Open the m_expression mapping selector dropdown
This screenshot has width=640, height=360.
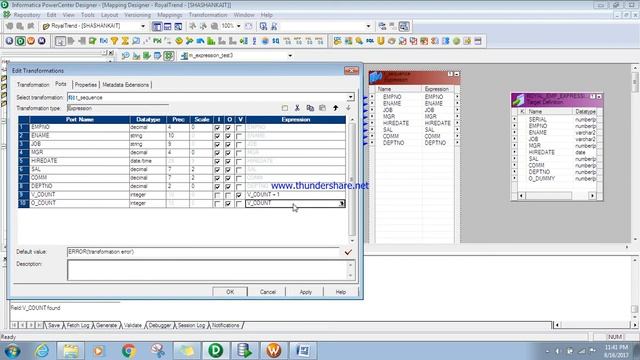[290, 56]
